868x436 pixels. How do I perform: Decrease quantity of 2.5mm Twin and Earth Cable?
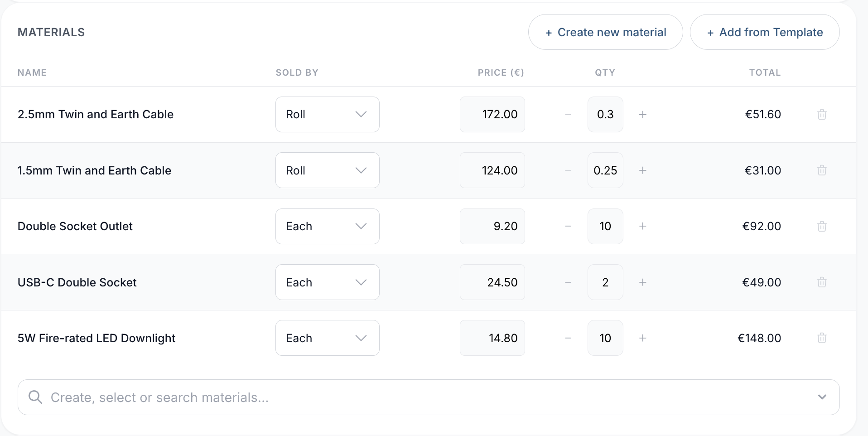pyautogui.click(x=568, y=115)
